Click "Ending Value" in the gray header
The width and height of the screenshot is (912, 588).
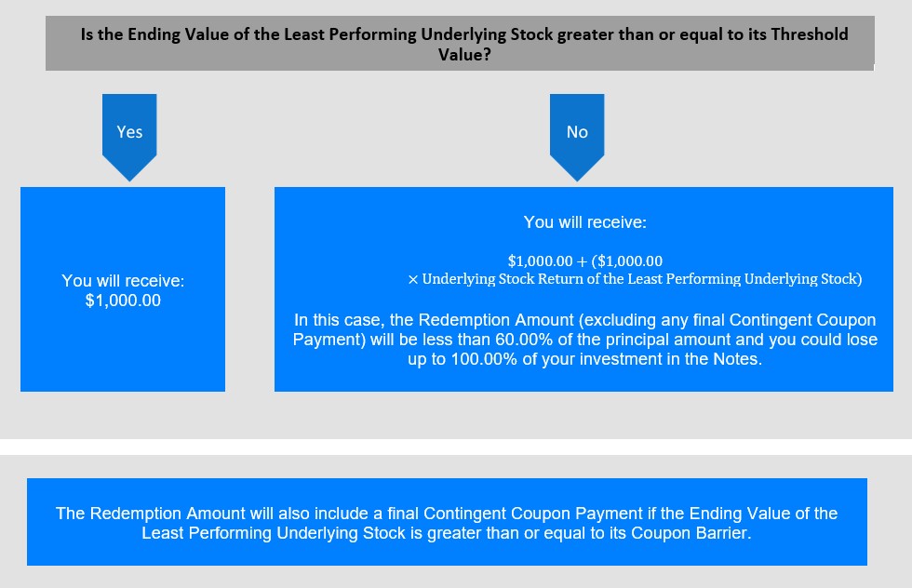169,34
